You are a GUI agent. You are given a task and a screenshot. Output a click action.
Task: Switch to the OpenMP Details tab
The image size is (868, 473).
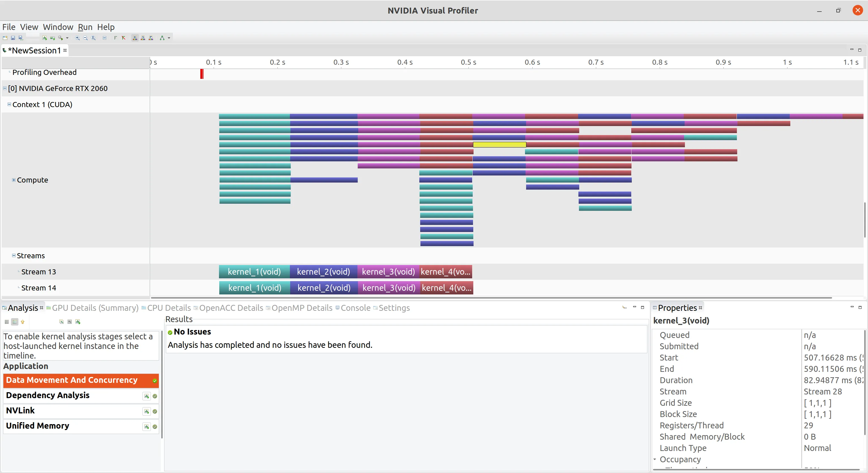[x=302, y=308]
